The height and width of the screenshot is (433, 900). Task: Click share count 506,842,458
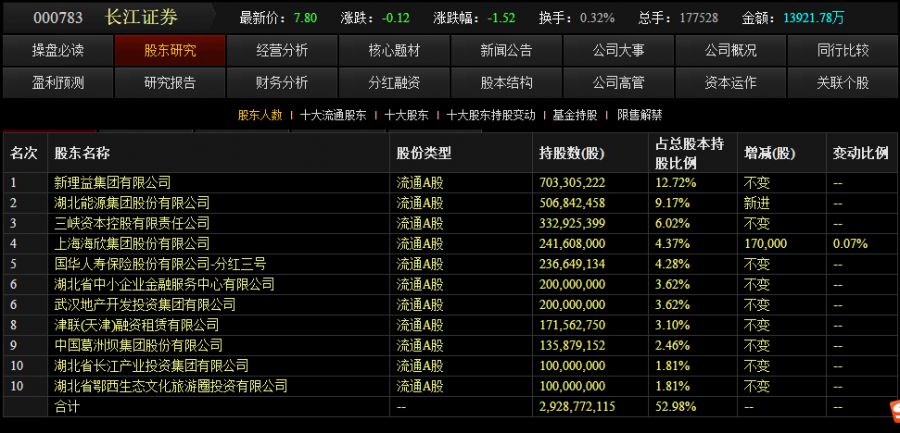point(572,203)
